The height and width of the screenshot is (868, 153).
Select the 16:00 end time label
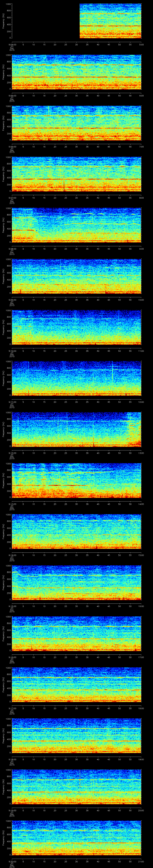[x=141, y=606]
